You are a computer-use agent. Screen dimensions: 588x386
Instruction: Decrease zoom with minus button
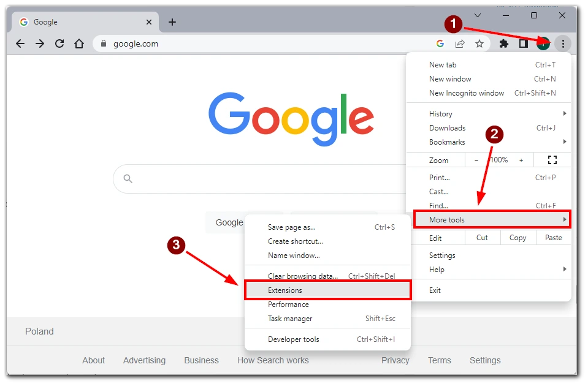[476, 160]
